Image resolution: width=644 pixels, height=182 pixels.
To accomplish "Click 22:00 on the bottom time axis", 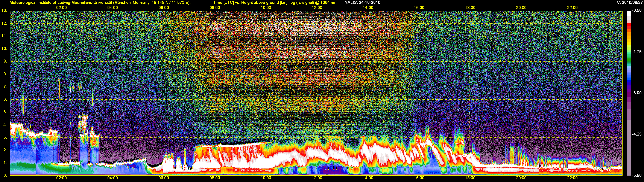I will click(572, 178).
